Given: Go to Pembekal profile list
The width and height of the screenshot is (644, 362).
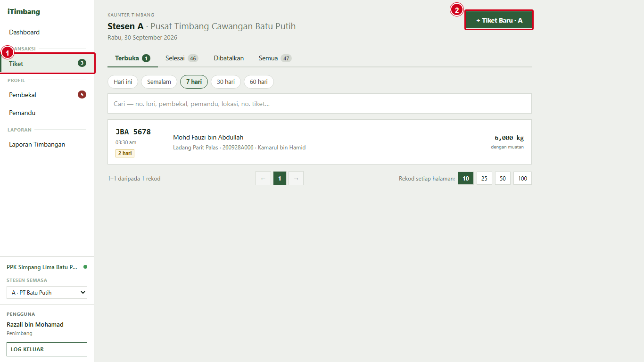Looking at the screenshot, I should click(47, 95).
